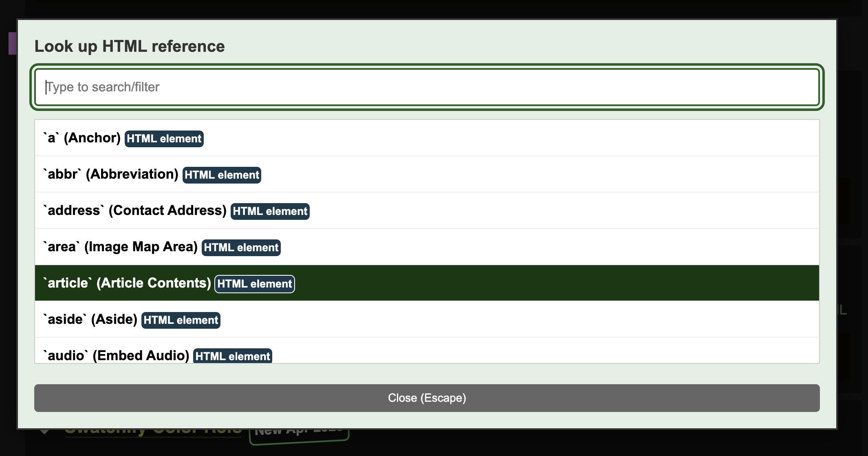Select the `a` (Anchor) reference entry
868x456 pixels.
tap(427, 138)
